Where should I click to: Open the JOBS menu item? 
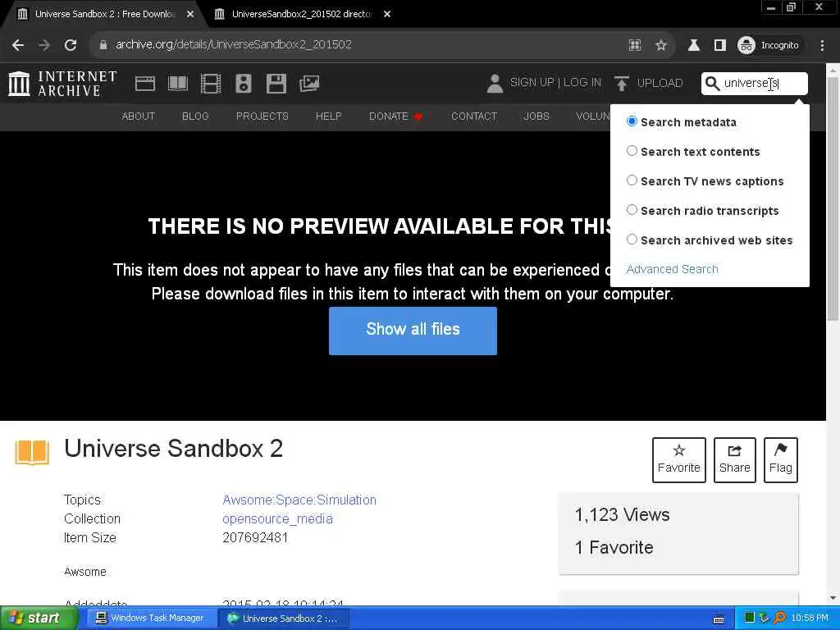tap(536, 116)
